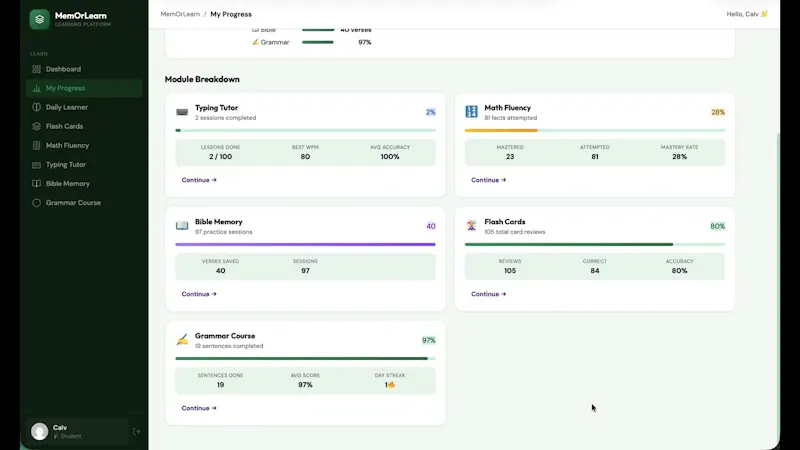The image size is (800, 450).
Task: Click the Math Fluency card numbers icon
Action: tap(471, 111)
